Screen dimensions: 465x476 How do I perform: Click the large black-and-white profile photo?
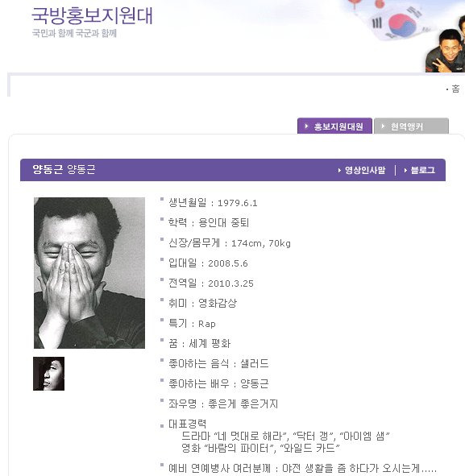(89, 272)
